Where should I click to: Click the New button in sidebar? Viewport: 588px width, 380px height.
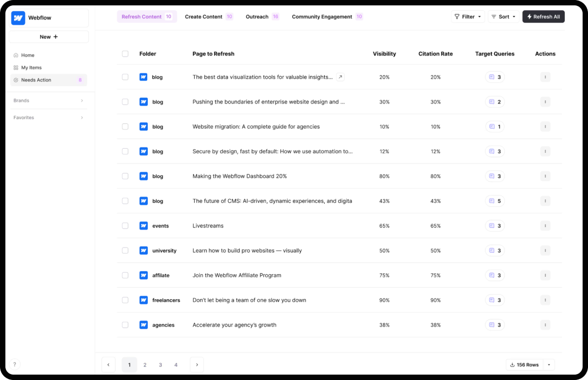tap(49, 37)
